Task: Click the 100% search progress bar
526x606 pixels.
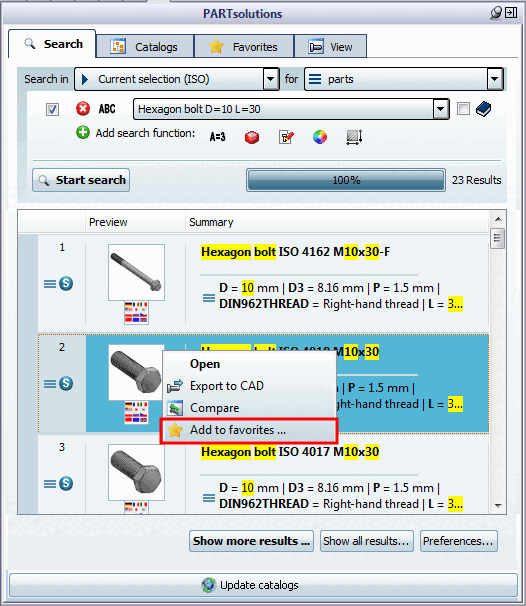Action: 346,180
